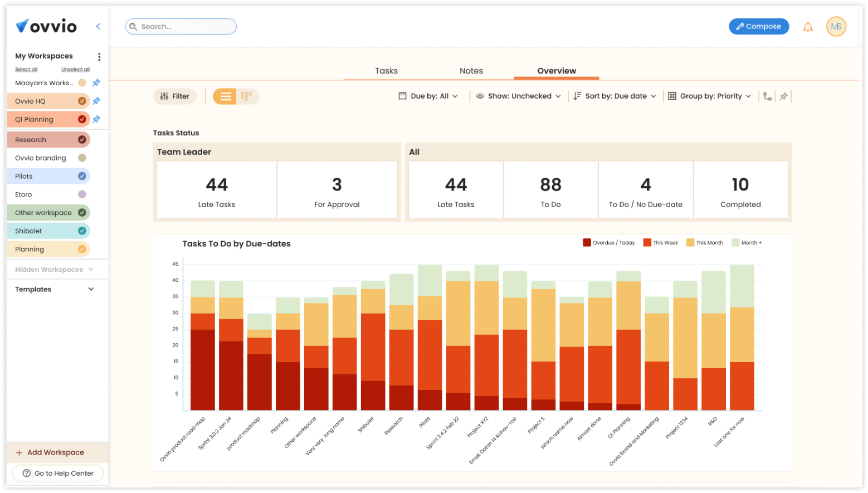Open Group by: Priority dropdown
868x493 pixels.
pos(710,96)
